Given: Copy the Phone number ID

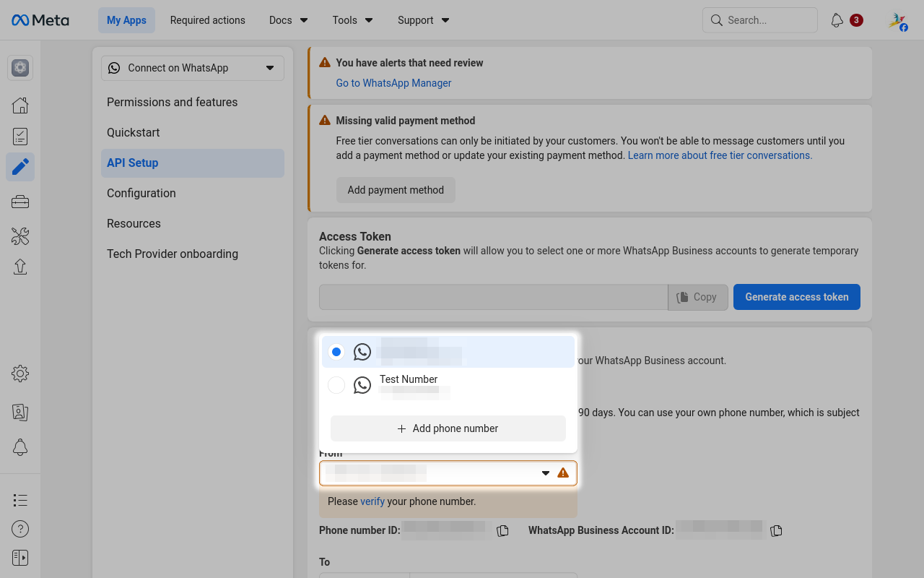Looking at the screenshot, I should click(x=503, y=531).
